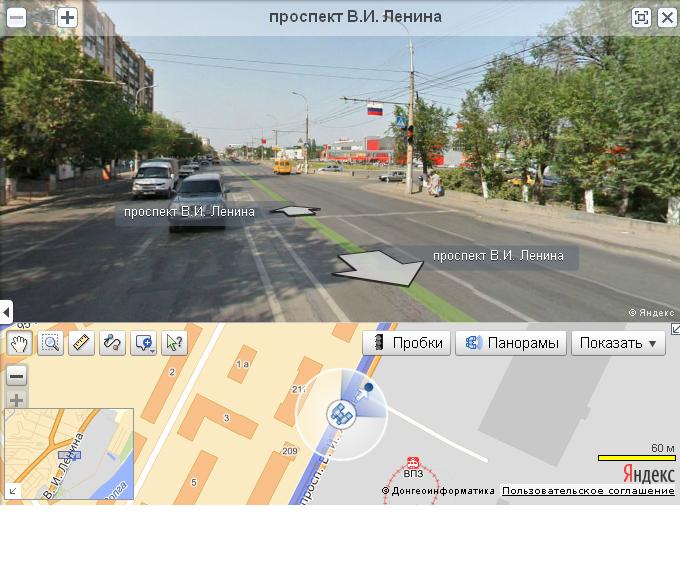Toggle the Пробки traffic layer

pyautogui.click(x=407, y=343)
